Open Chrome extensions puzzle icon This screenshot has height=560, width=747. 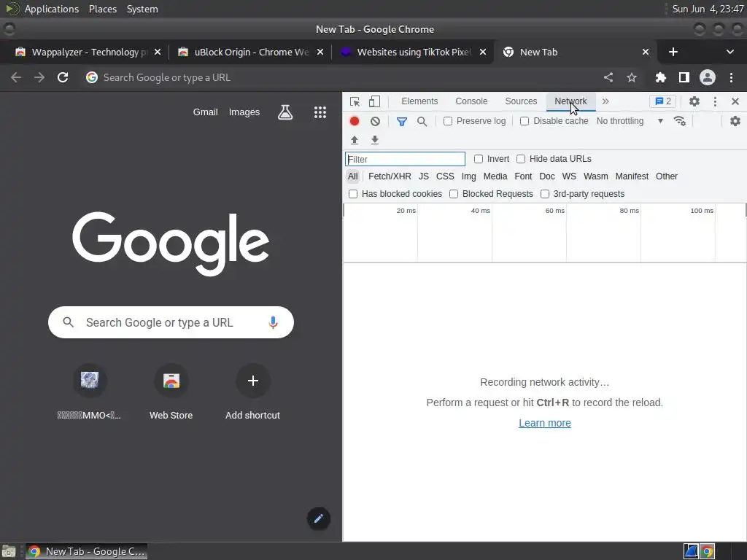(661, 77)
